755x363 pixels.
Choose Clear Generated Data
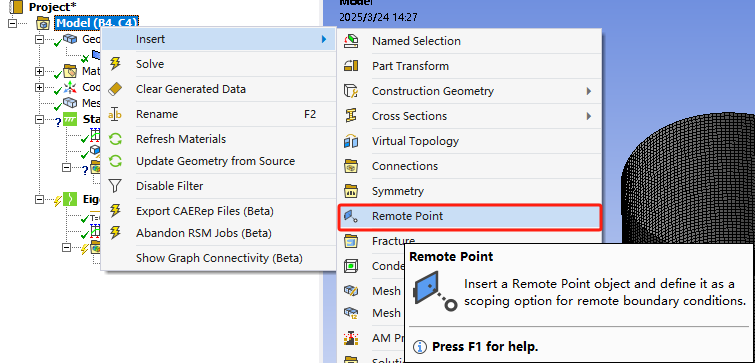(x=219, y=89)
